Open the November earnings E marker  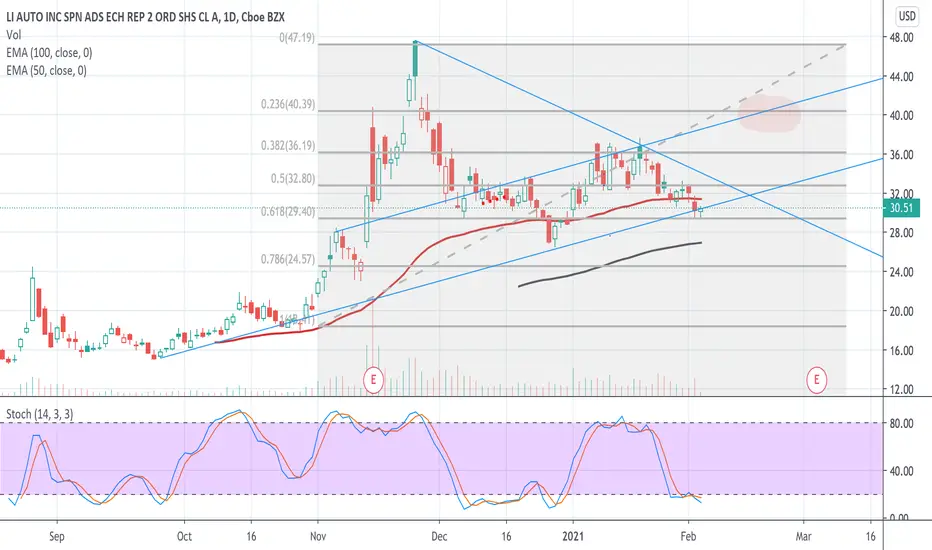pyautogui.click(x=373, y=379)
